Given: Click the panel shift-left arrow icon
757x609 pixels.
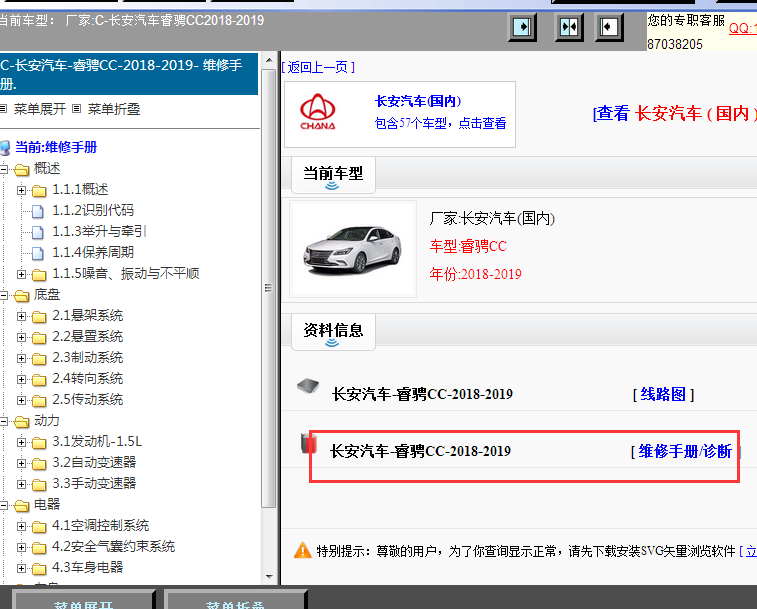Looking at the screenshot, I should pos(609,27).
